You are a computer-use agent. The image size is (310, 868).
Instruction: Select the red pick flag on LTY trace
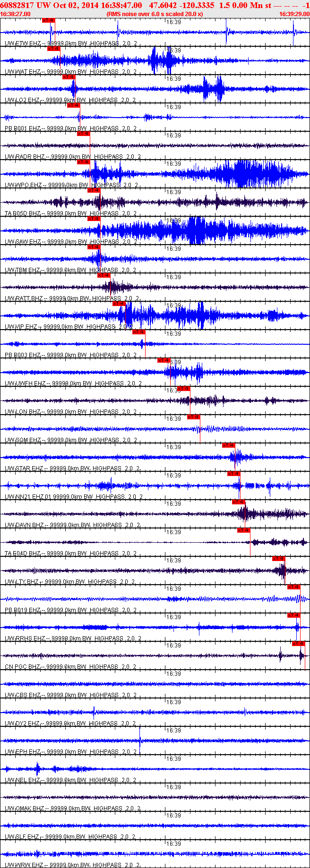279,559
